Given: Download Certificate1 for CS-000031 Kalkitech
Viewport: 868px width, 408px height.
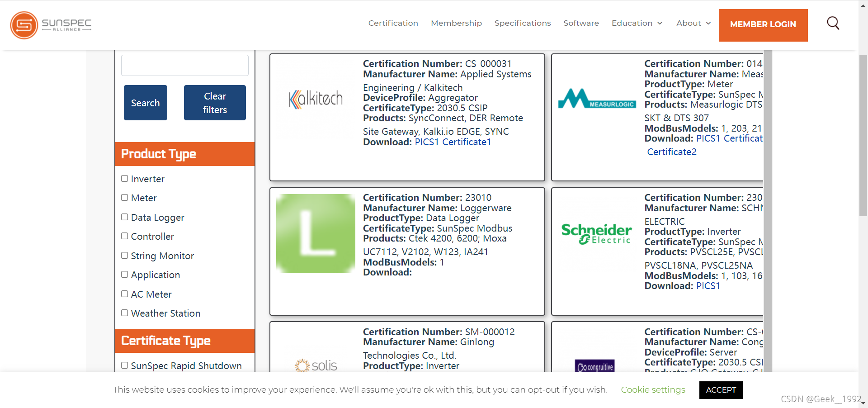Looking at the screenshot, I should click(467, 142).
